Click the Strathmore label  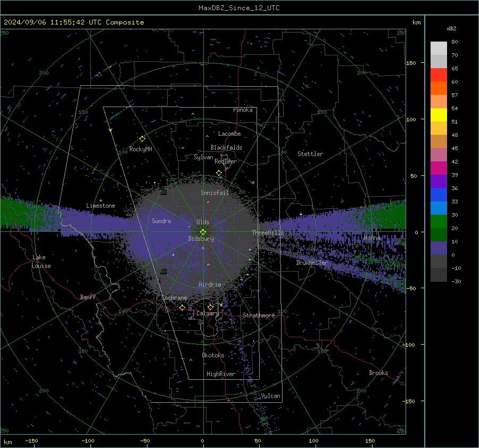click(x=259, y=315)
